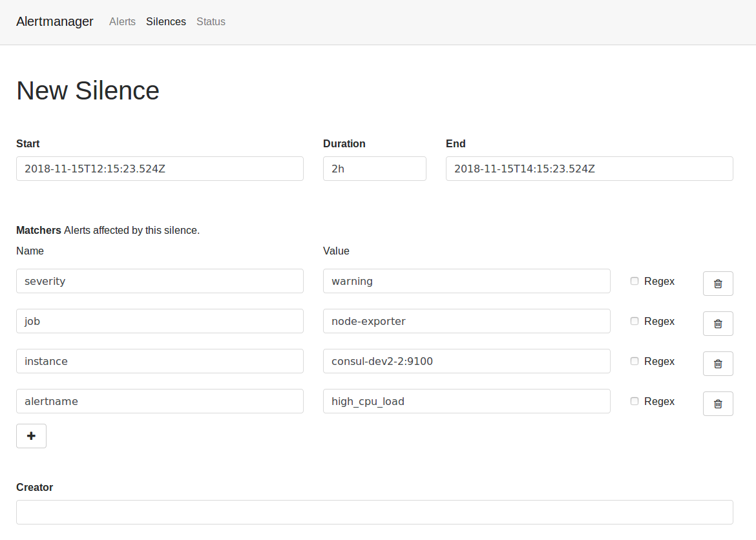Select the node-exporter value field
Viewport: 756px width, 540px height.
point(467,321)
